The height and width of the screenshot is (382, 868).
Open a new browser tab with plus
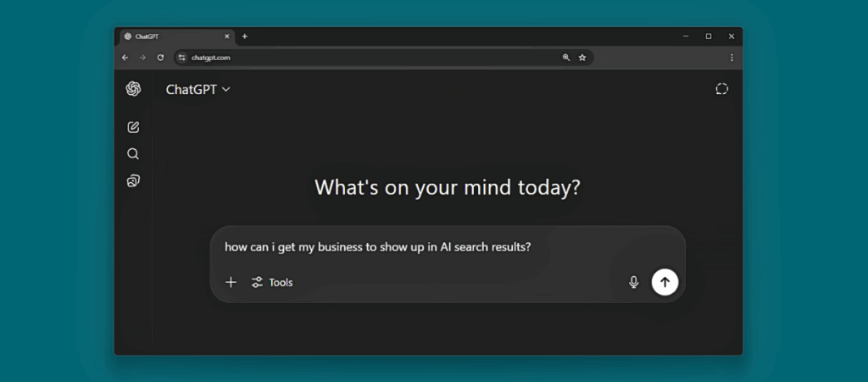[245, 36]
